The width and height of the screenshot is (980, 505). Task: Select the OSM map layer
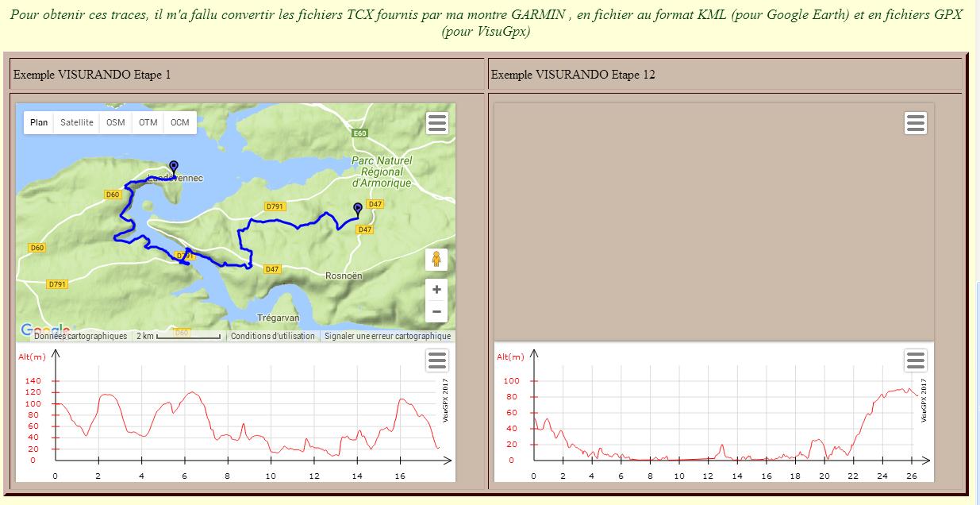(x=116, y=122)
